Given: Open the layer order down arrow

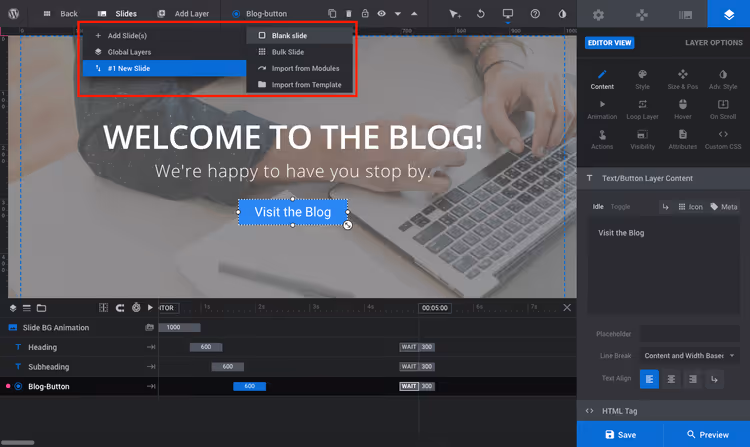Looking at the screenshot, I should [398, 14].
